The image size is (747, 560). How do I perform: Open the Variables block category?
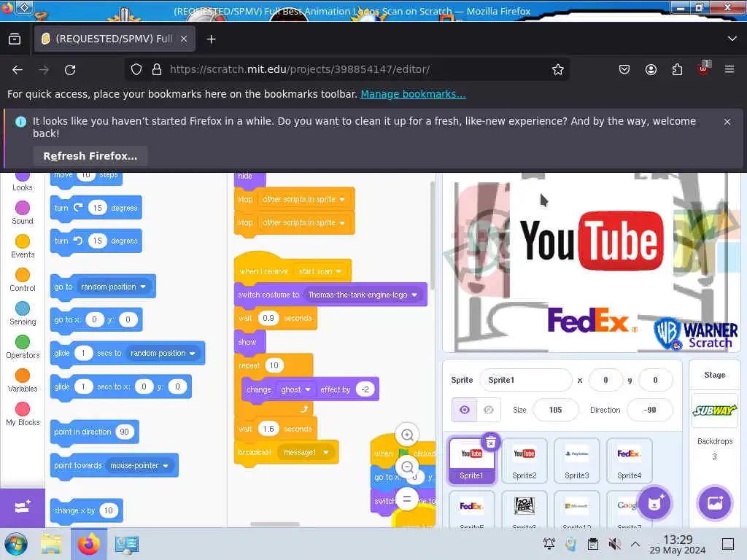23,381
